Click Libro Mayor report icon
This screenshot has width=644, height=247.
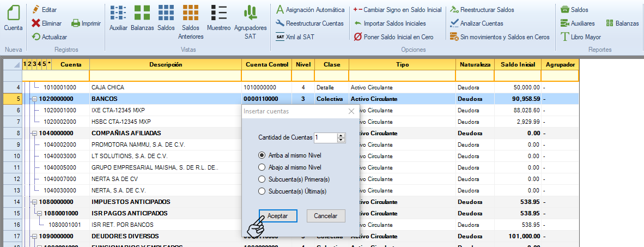(565, 37)
